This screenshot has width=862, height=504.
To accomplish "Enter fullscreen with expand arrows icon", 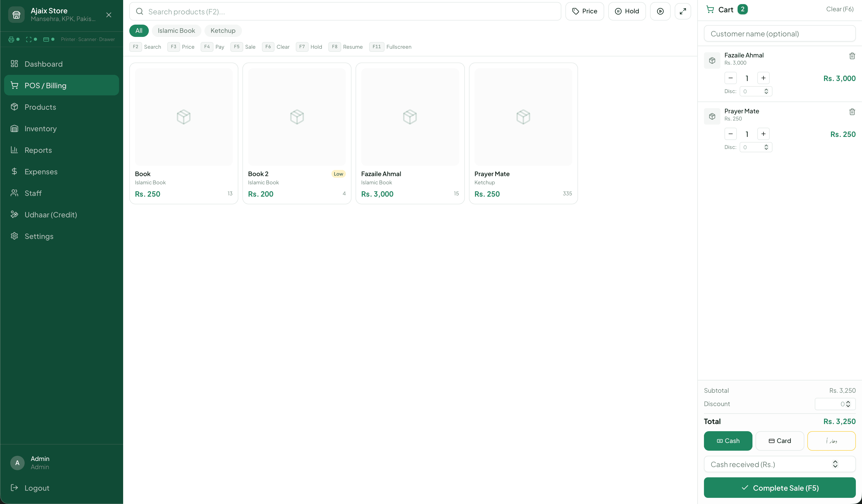I will pos(682,11).
